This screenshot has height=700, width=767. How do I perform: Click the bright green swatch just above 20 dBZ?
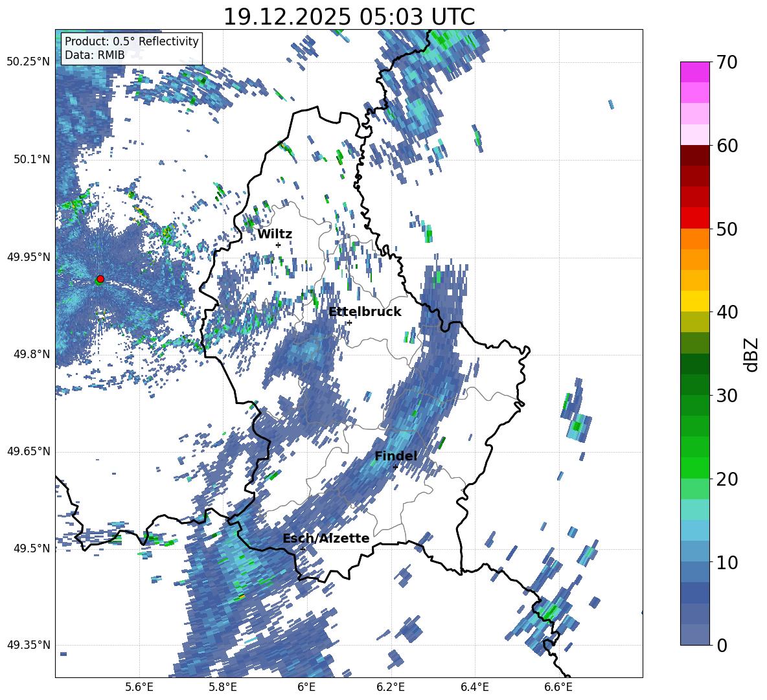(694, 468)
